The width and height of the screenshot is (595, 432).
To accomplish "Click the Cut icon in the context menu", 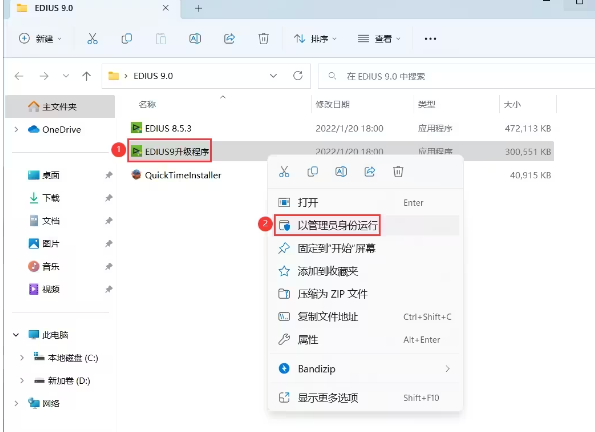I will [x=284, y=172].
